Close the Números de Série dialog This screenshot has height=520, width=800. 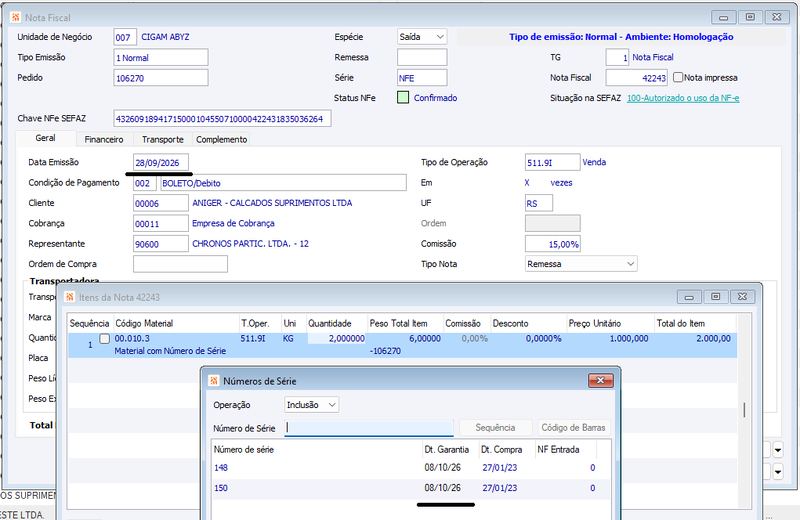tap(601, 380)
